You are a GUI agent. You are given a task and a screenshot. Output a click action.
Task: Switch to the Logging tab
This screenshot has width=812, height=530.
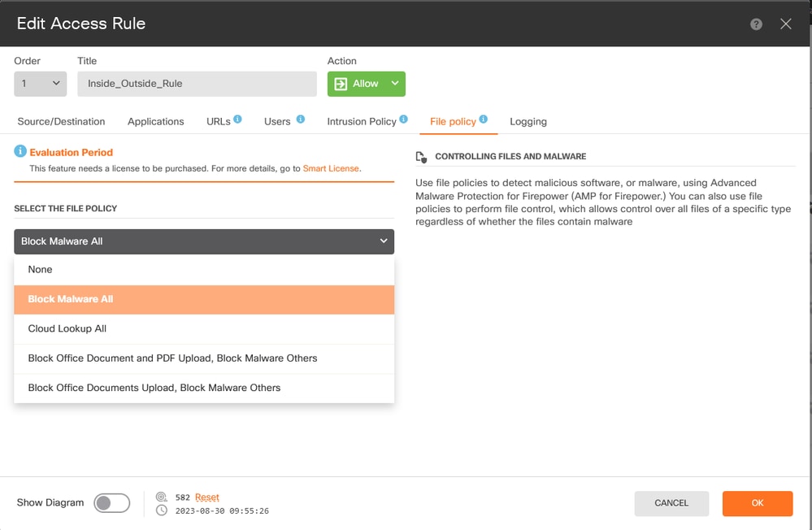(528, 122)
